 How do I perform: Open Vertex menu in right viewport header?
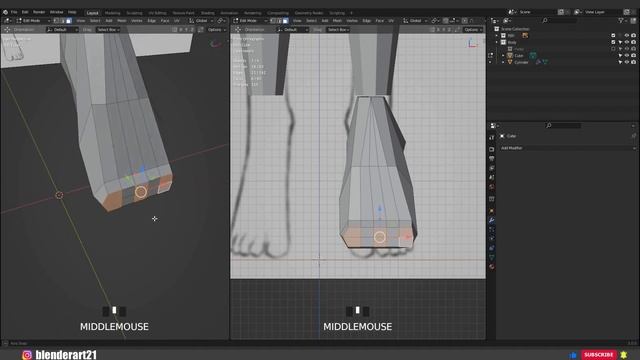click(x=352, y=20)
